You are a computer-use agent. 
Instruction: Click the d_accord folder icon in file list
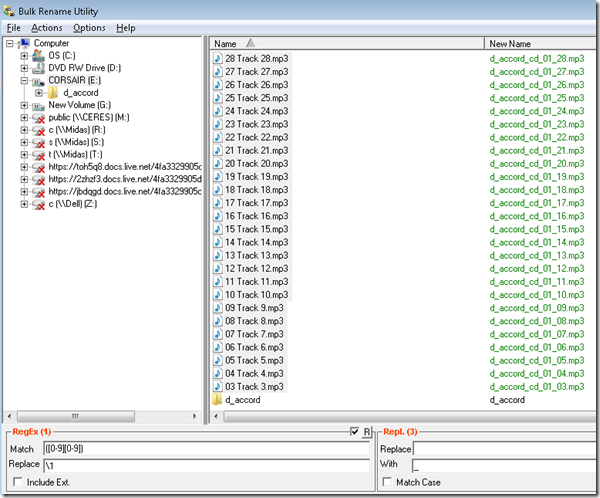point(218,400)
